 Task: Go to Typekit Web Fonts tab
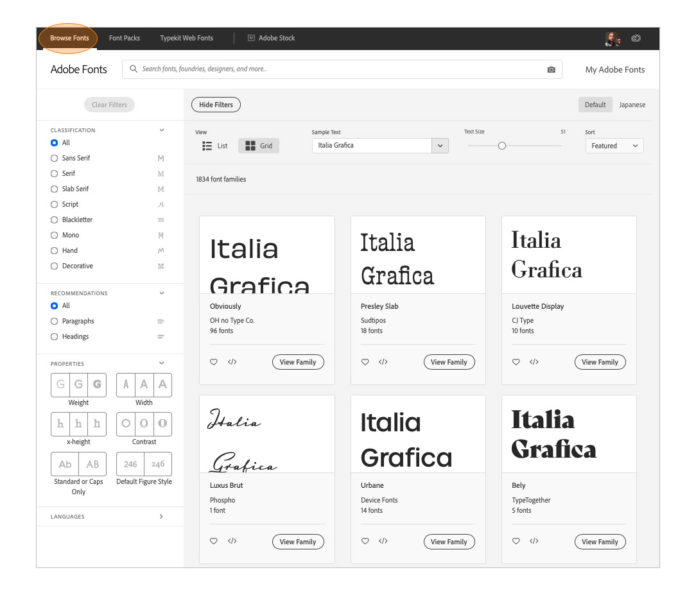coord(186,38)
